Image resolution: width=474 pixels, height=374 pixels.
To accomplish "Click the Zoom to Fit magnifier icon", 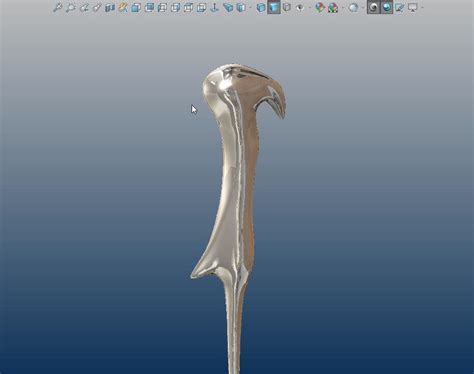I will [x=57, y=8].
